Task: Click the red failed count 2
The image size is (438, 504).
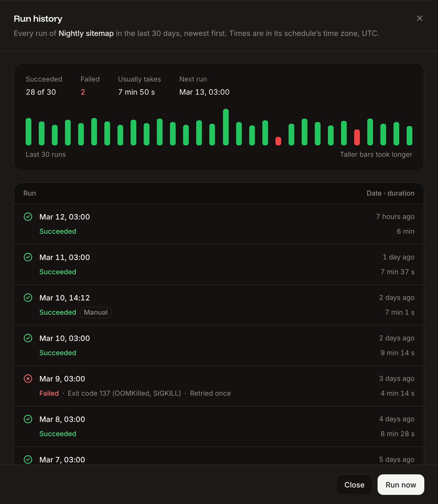Action: (x=83, y=92)
